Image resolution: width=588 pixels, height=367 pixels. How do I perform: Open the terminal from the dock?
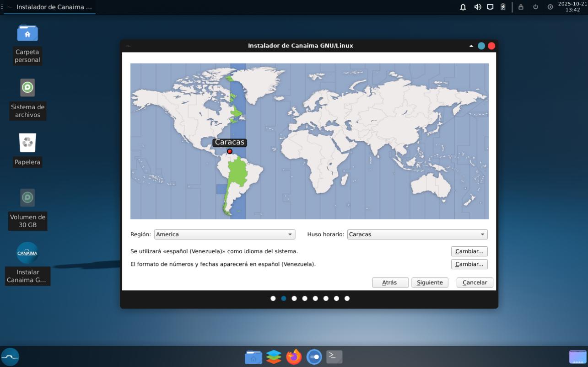click(x=334, y=356)
